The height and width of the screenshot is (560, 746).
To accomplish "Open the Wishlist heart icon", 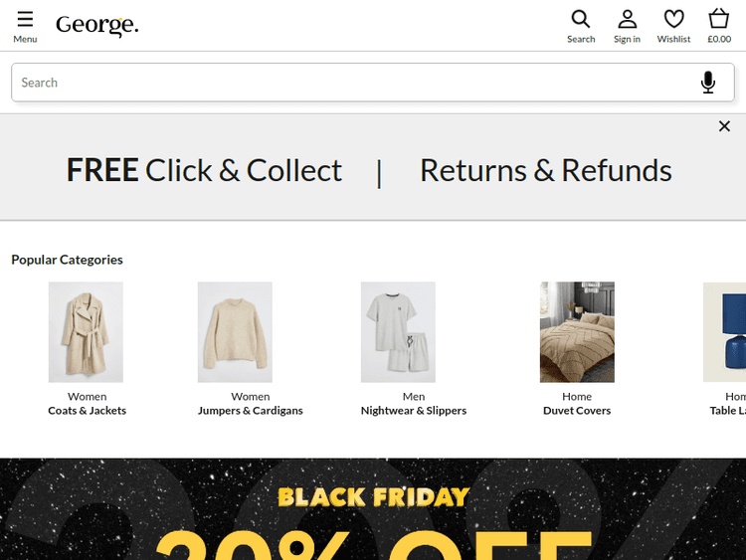I will click(x=673, y=20).
